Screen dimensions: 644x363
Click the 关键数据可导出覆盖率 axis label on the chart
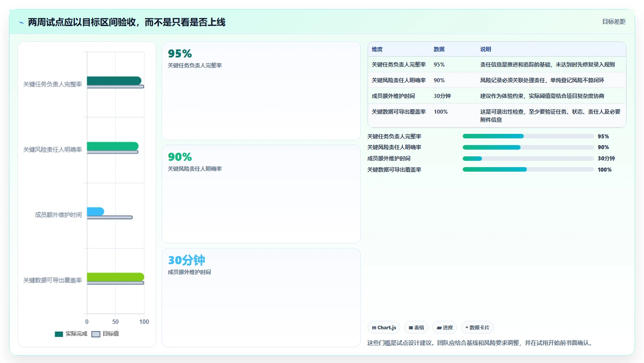pos(53,280)
